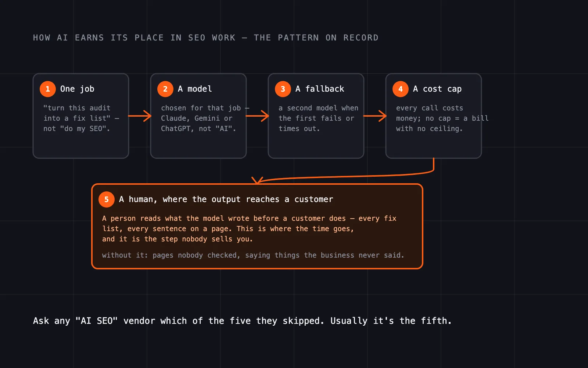This screenshot has height=368, width=588.
Task: Click the orange number 3 badge
Action: 283,89
